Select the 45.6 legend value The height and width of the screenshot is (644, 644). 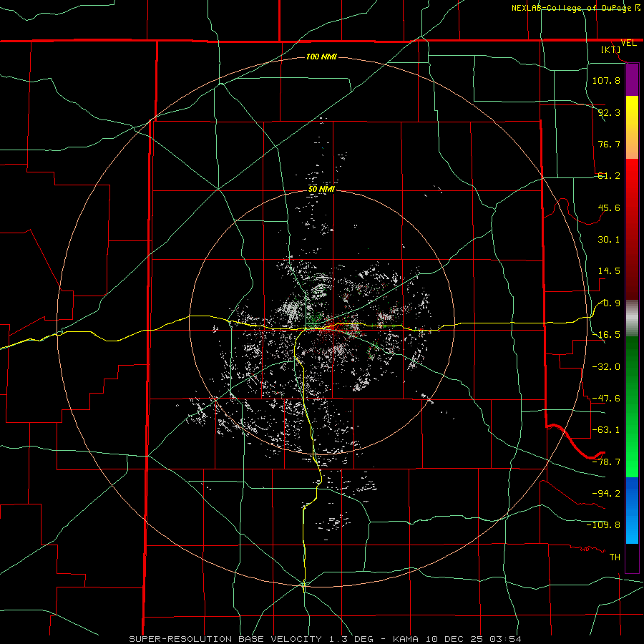coord(609,208)
